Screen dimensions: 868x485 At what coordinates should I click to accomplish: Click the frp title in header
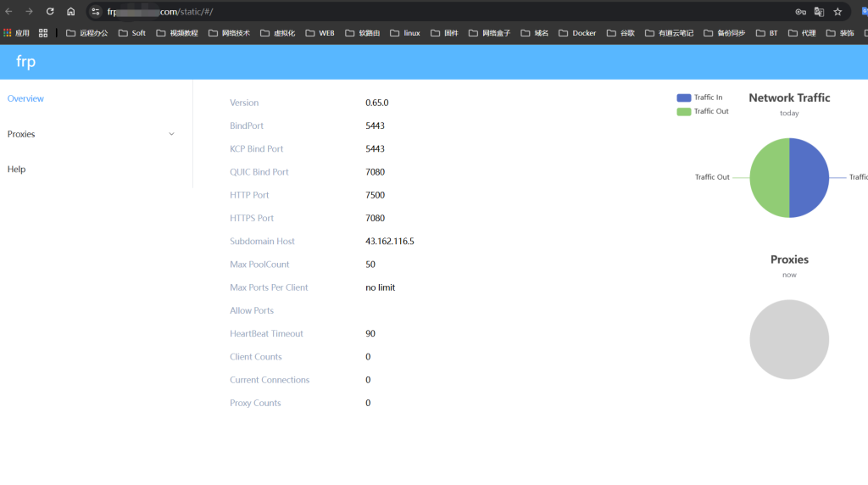tap(25, 62)
